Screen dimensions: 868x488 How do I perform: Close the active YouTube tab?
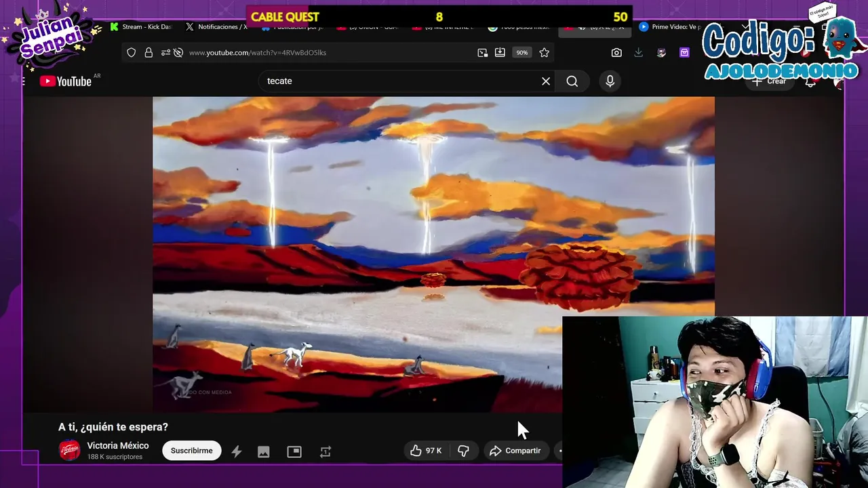[621, 27]
